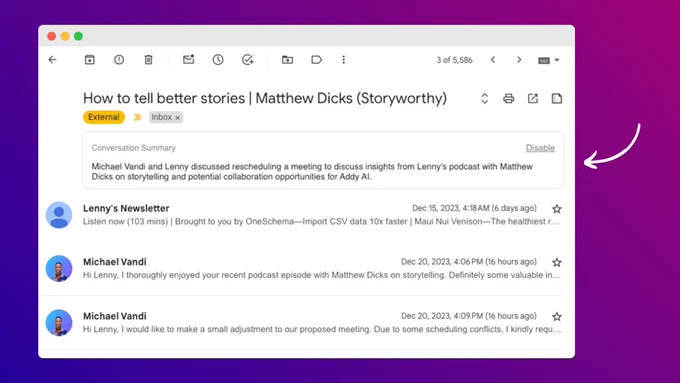Viewport: 680px width, 383px height.
Task: Click the date 'Dec 15, 2023, 4:18 AM'
Action: pos(474,208)
